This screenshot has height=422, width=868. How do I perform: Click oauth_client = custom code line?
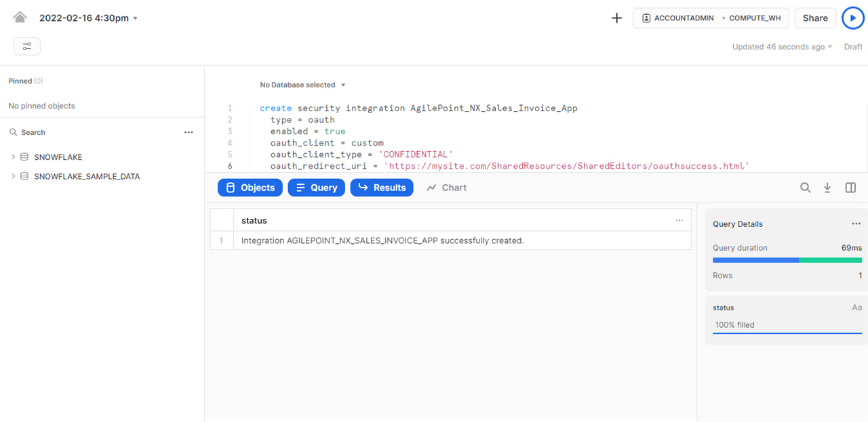pos(327,143)
